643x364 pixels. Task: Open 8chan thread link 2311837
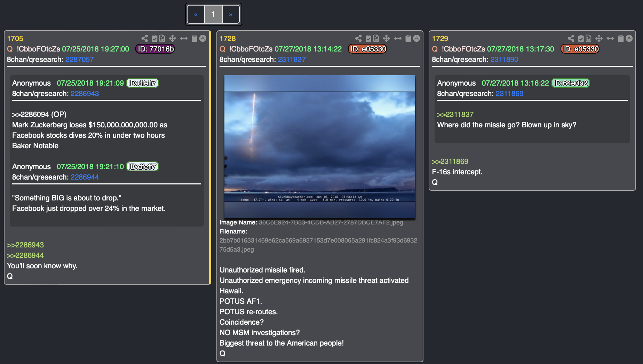pos(292,60)
